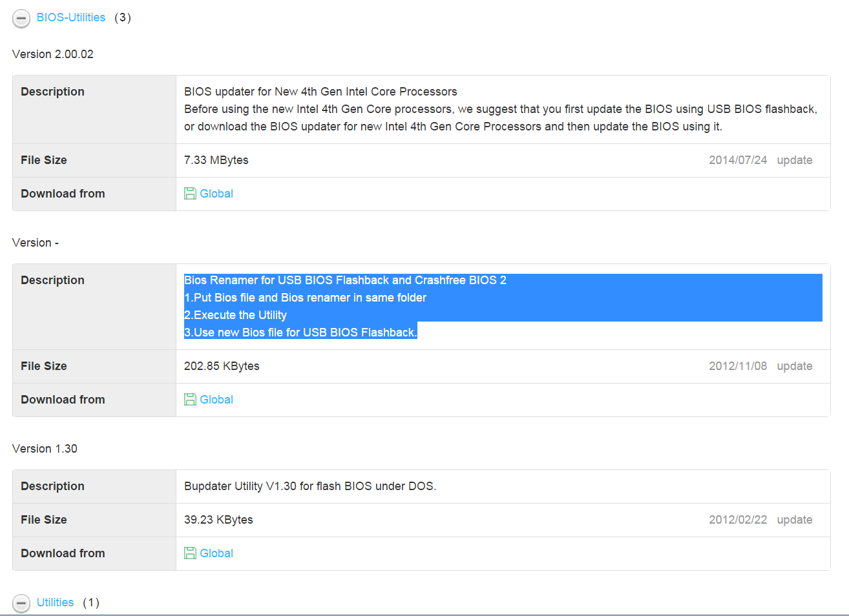The image size is (849, 616).
Task: Click the 'File Size' label beside 202.85 KBytes
Action: 44,366
